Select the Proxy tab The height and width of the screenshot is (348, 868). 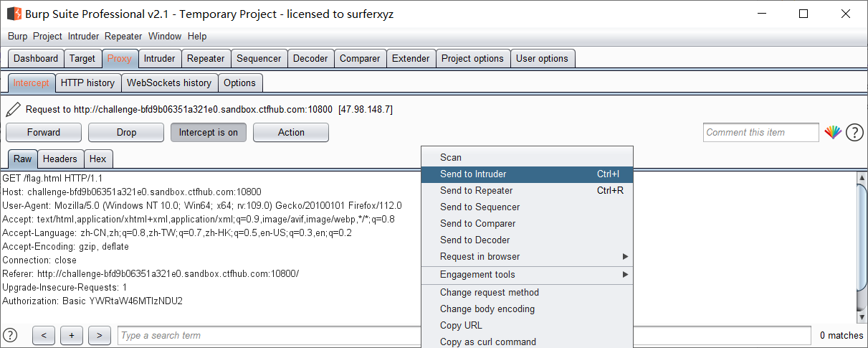120,59
